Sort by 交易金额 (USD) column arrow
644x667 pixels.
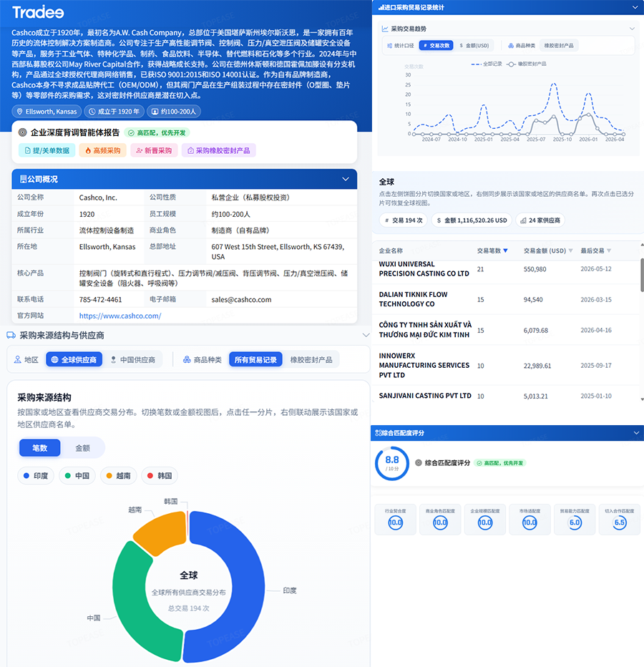point(571,250)
